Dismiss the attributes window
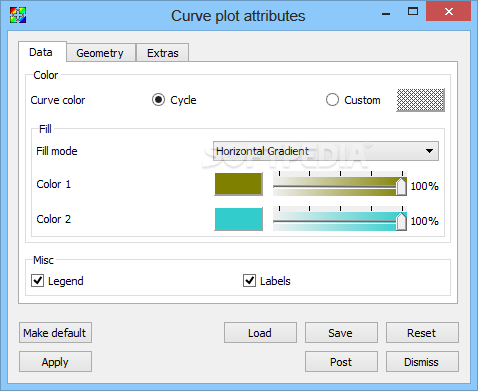Viewport: 478px width, 391px height. [422, 362]
